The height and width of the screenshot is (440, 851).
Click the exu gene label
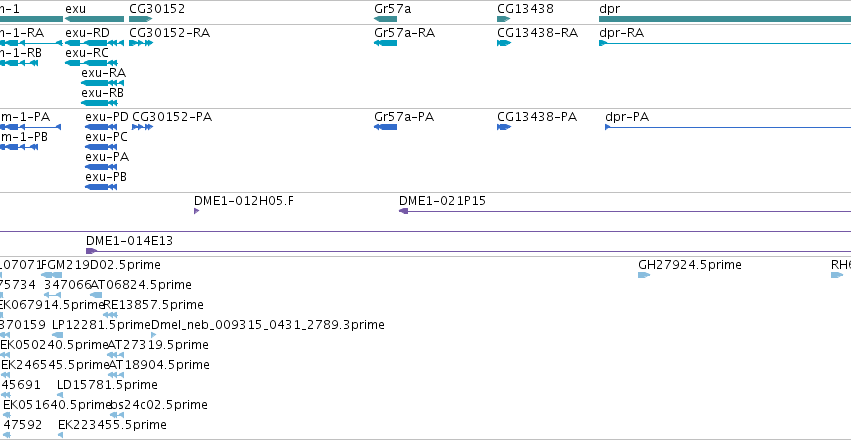(75, 9)
